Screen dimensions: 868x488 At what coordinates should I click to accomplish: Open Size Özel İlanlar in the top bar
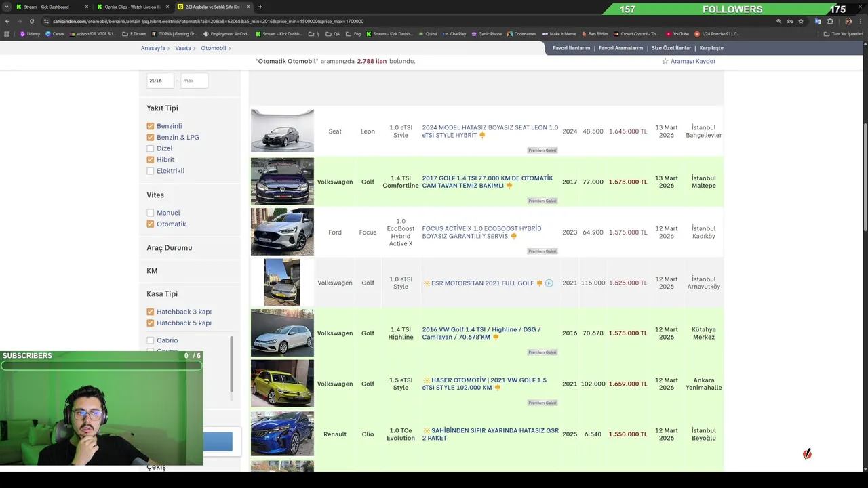coord(671,48)
